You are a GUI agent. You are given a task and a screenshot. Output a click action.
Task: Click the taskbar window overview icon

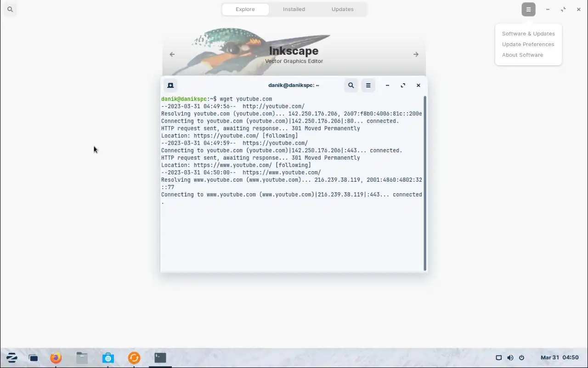coord(33,357)
